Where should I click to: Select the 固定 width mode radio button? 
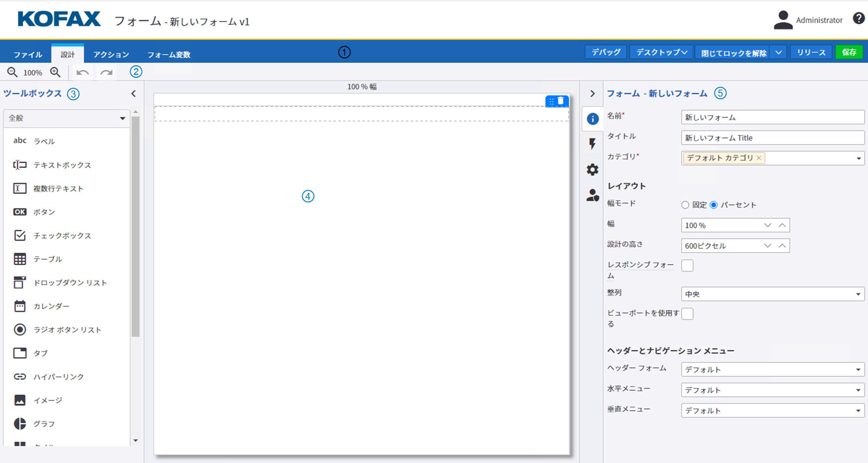click(x=685, y=205)
